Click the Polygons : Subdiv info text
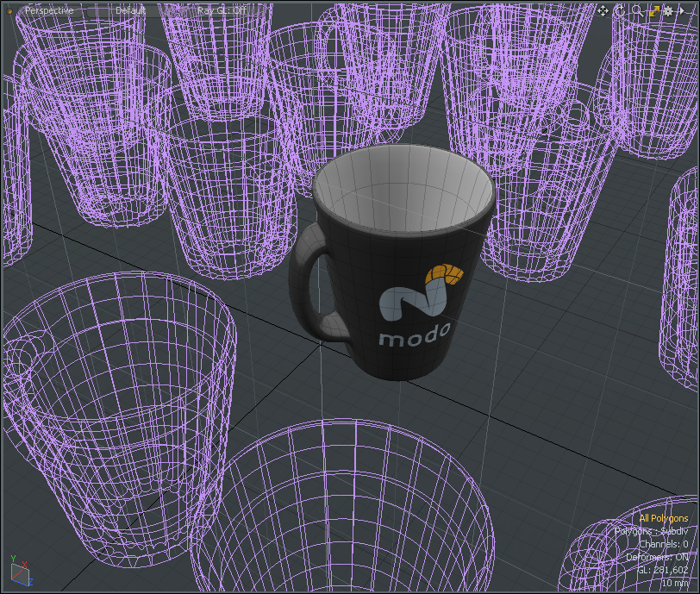The height and width of the screenshot is (594, 700). point(652,531)
